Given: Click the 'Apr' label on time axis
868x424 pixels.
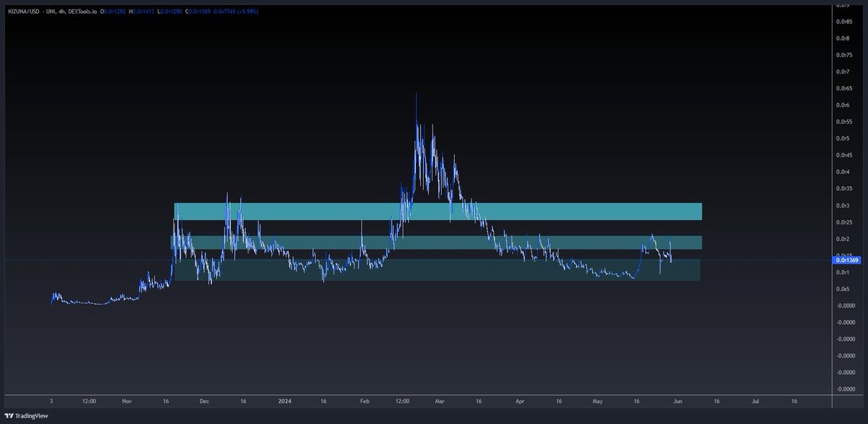Looking at the screenshot, I should (520, 400).
